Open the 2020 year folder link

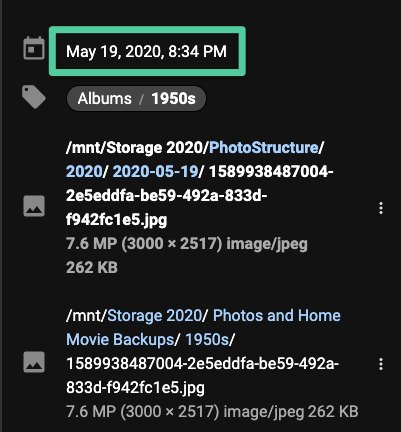(84, 172)
